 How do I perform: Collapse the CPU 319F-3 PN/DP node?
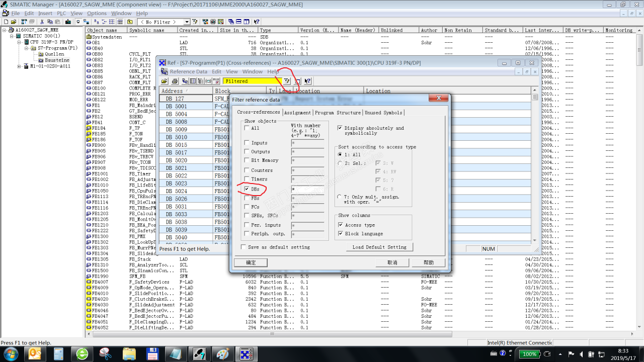coord(19,42)
